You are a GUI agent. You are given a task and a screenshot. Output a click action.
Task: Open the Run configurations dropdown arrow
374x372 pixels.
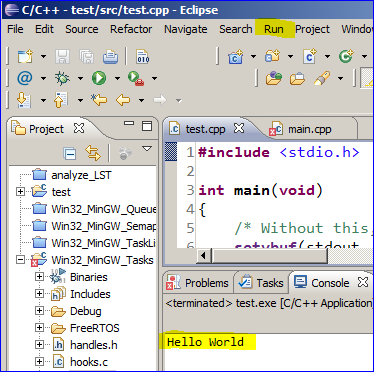point(117,79)
